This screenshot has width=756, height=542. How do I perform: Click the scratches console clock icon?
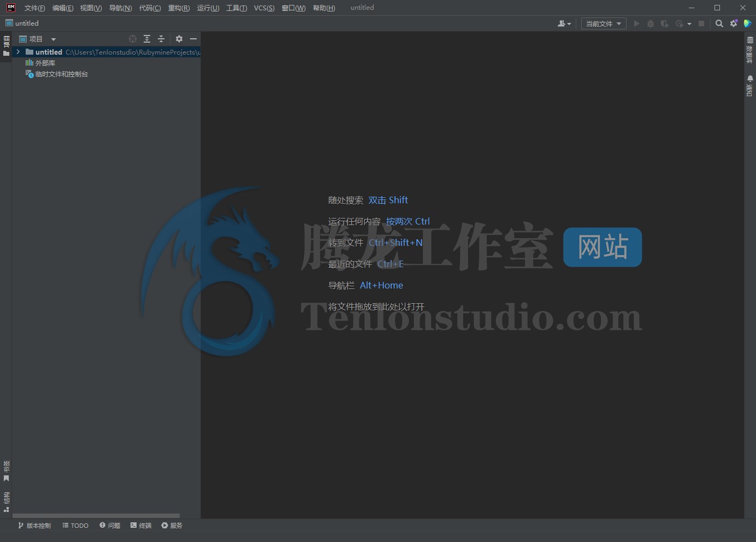29,74
